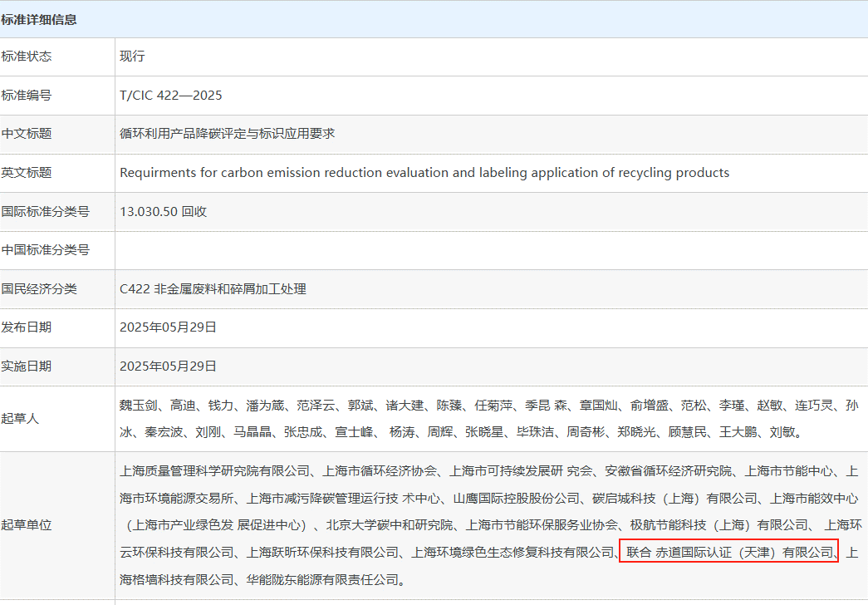Select the 起草人 row label
The height and width of the screenshot is (605, 868).
click(21, 419)
